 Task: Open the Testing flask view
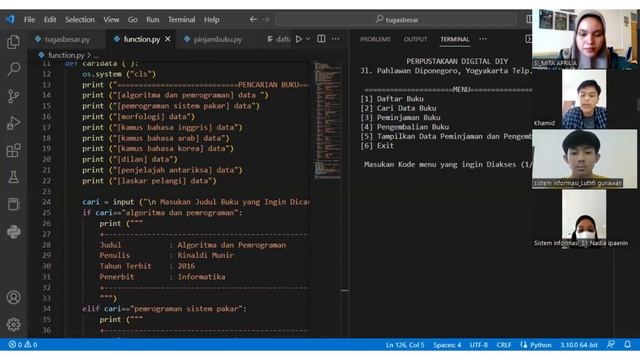pyautogui.click(x=13, y=177)
